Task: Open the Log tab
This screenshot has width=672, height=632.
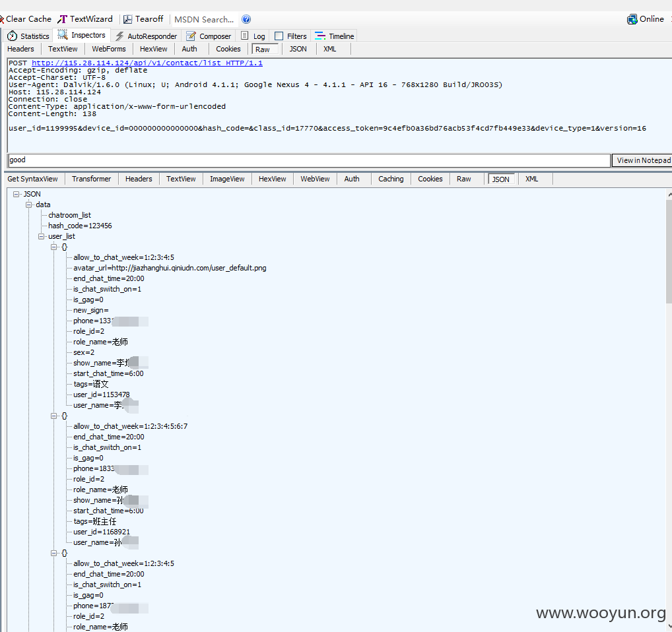Action: 253,36
